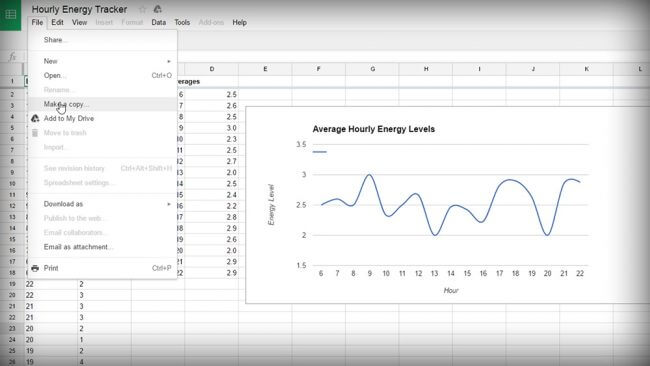Click the blue legend line swatch in chart
This screenshot has width=650, height=366.
click(x=320, y=152)
